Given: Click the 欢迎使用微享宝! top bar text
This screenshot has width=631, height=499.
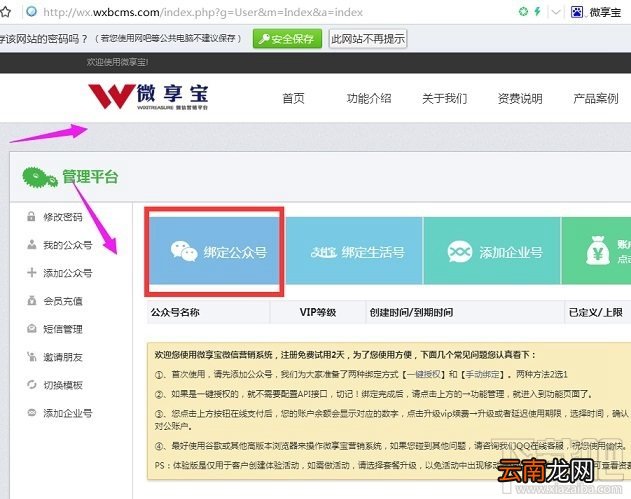Looking at the screenshot, I should pyautogui.click(x=117, y=62).
